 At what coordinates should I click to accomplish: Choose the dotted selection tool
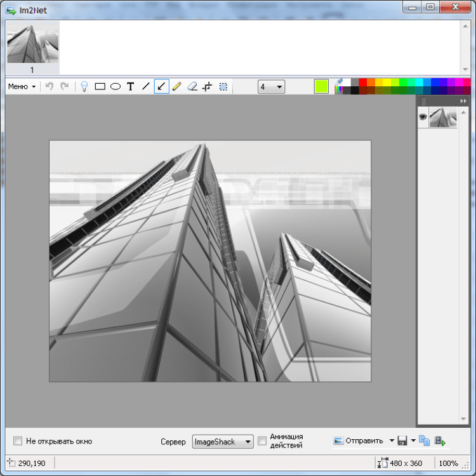pos(223,86)
